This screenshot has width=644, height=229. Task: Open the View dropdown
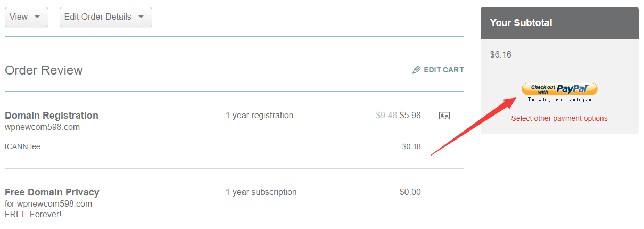pos(27,17)
